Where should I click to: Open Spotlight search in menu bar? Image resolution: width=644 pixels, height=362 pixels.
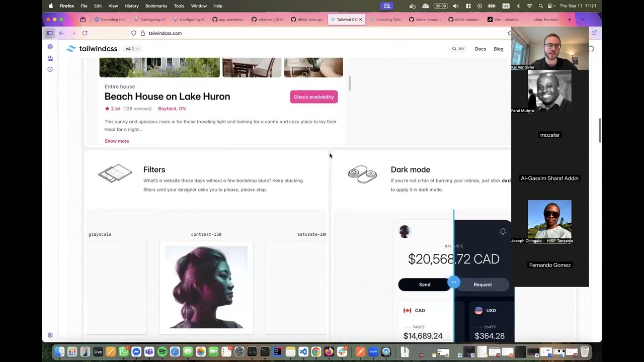click(541, 6)
